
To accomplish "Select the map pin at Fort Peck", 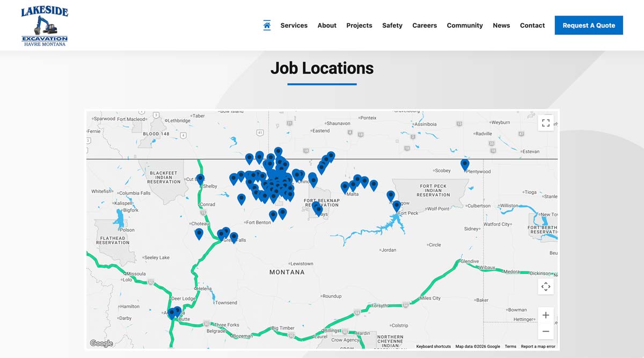I will (397, 206).
